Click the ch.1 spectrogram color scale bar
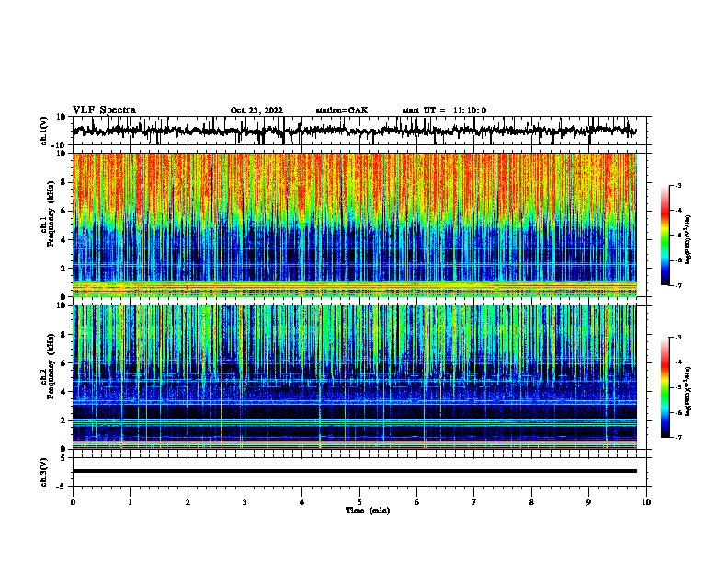This screenshot has width=728, height=563. [x=665, y=236]
